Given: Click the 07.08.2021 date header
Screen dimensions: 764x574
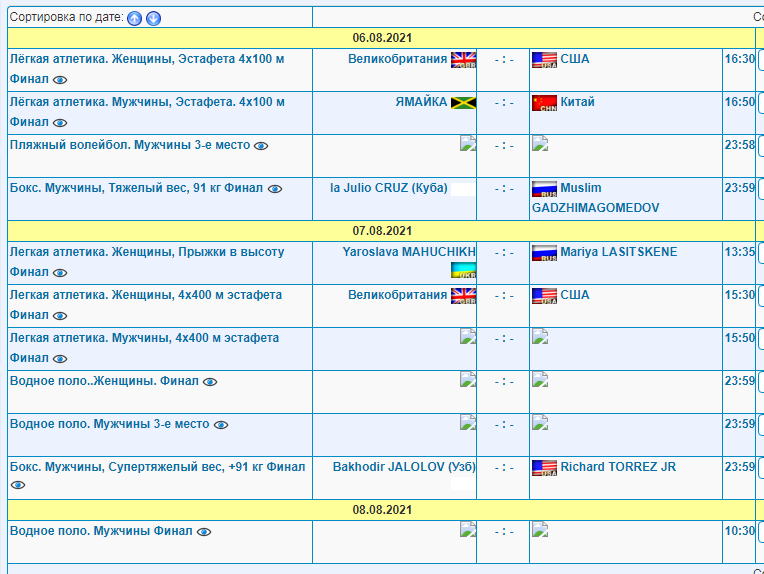Looking at the screenshot, I should click(382, 231).
